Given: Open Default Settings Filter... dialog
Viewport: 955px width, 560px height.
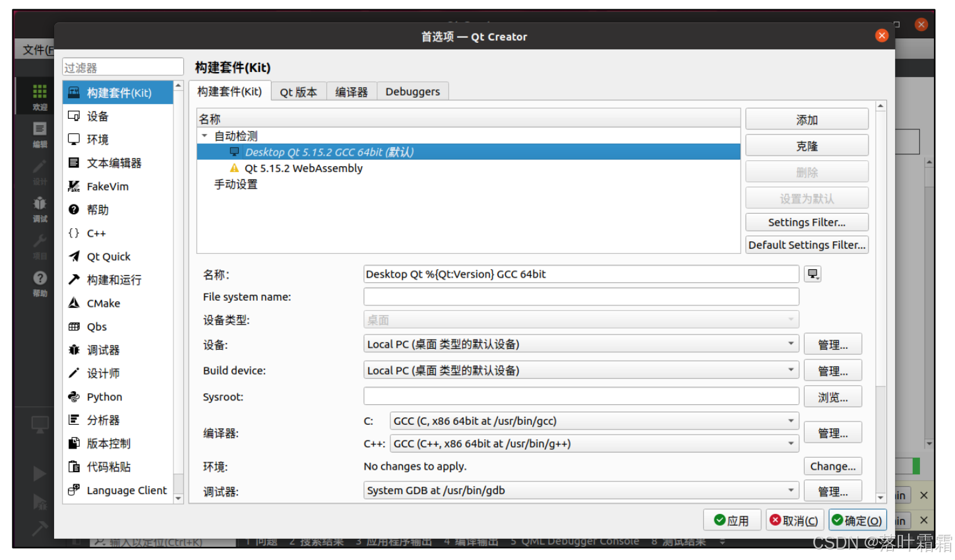Looking at the screenshot, I should [x=807, y=245].
